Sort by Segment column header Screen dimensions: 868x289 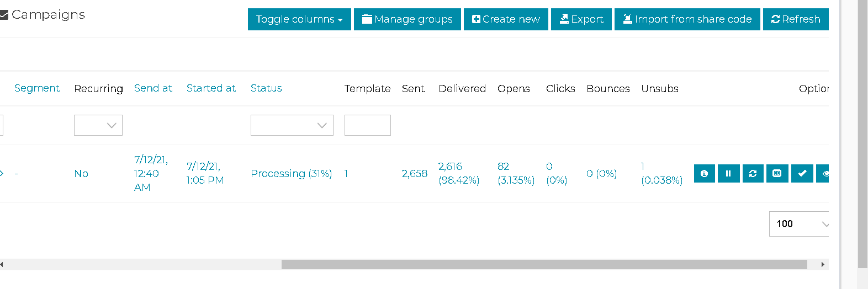(x=37, y=88)
